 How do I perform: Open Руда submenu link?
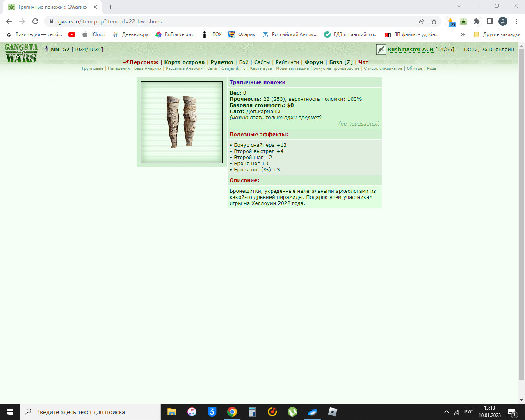(x=431, y=68)
